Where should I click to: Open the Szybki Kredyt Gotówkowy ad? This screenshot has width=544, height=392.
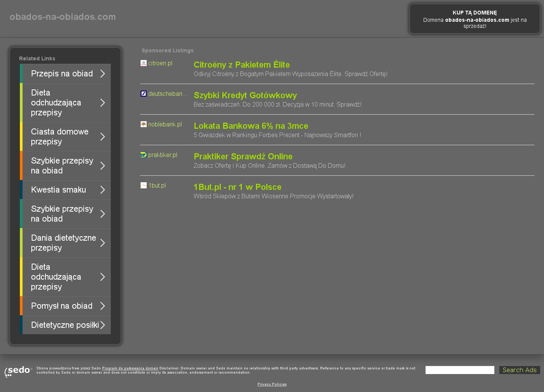pos(245,96)
